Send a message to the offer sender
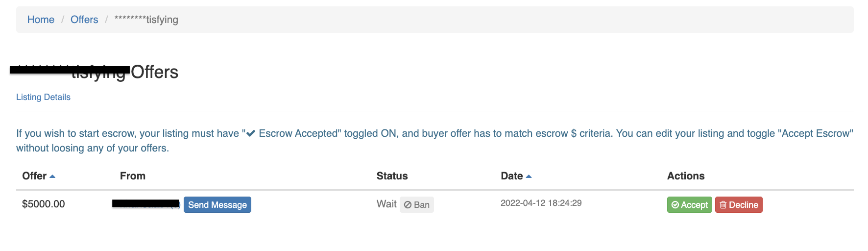The image size is (868, 251). coord(217,205)
